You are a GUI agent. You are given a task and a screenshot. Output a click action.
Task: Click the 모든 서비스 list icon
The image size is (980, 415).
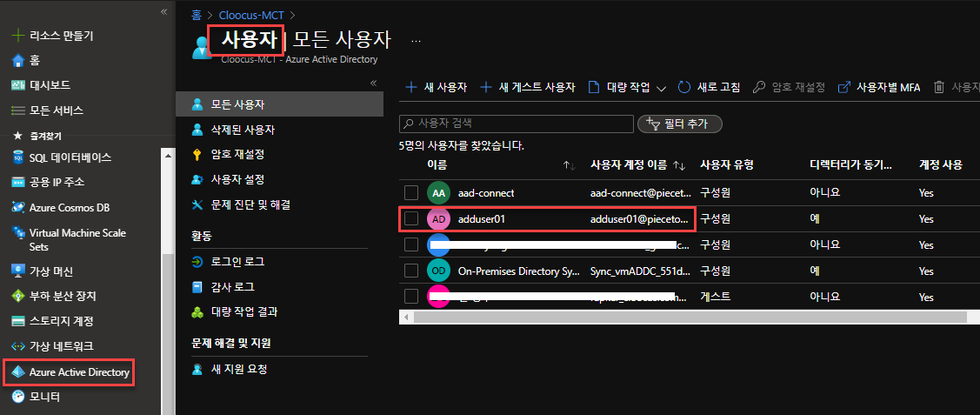click(x=18, y=110)
